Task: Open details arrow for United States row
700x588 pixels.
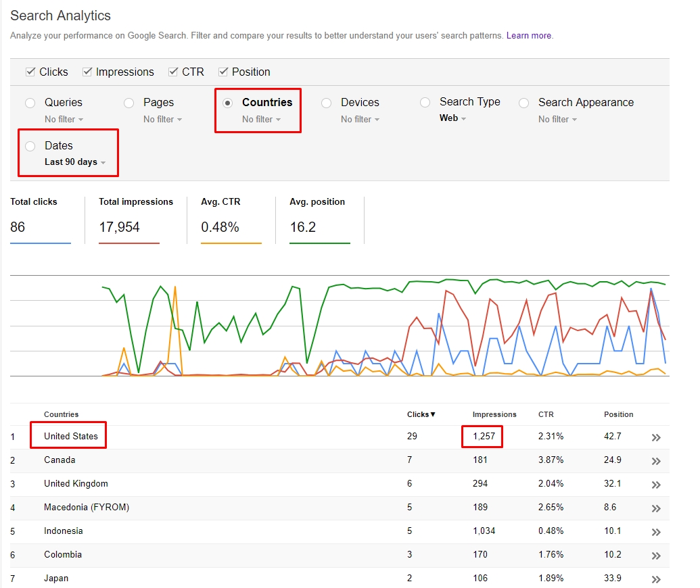Action: 655,437
